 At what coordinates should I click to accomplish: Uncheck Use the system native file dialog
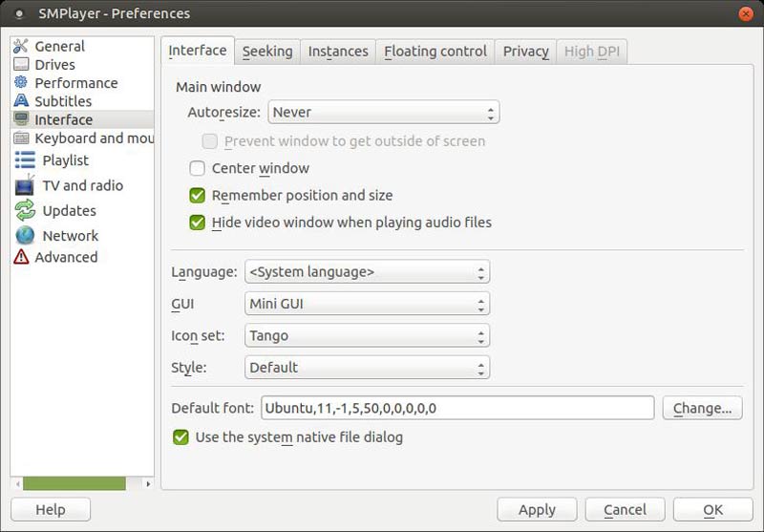180,437
